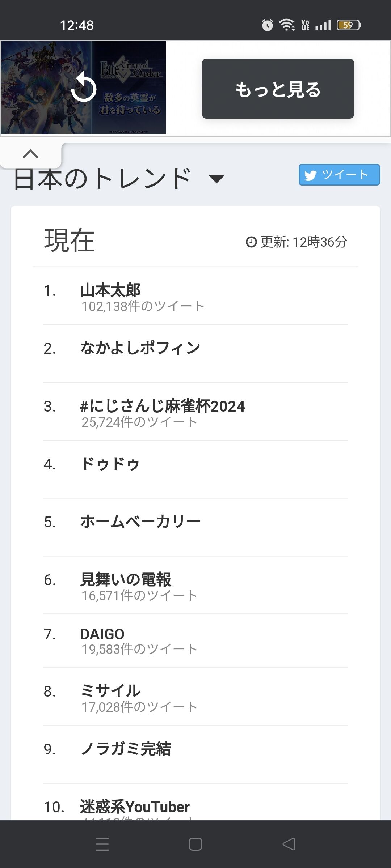This screenshot has height=868, width=391.
Task: Click the もっと見る button
Action: click(278, 89)
